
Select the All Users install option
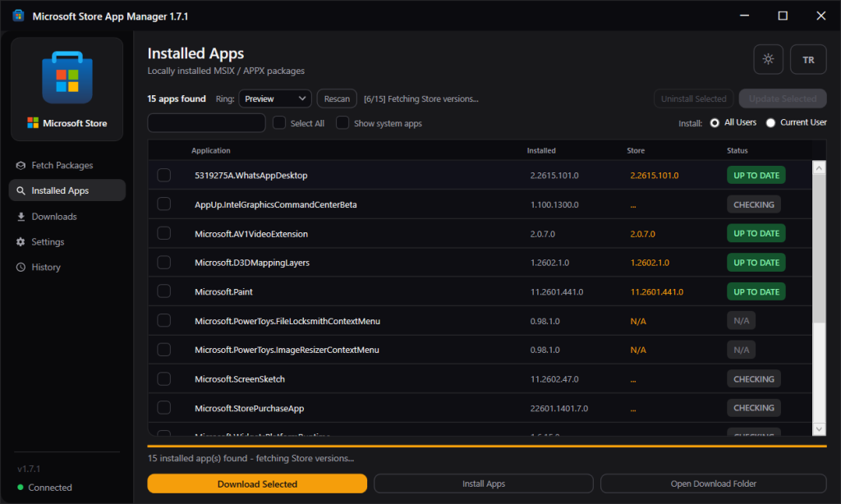point(715,123)
